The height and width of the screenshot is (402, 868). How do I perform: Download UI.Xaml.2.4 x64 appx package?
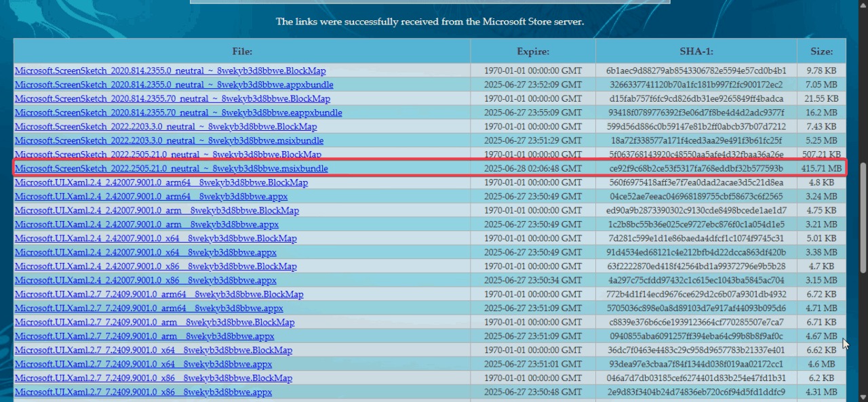pyautogui.click(x=146, y=252)
